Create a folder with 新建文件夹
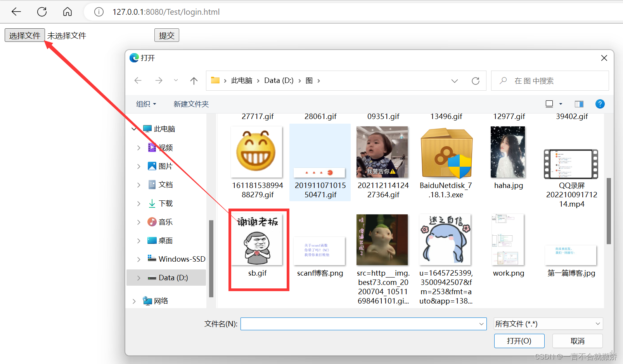The height and width of the screenshot is (364, 623). 191,104
